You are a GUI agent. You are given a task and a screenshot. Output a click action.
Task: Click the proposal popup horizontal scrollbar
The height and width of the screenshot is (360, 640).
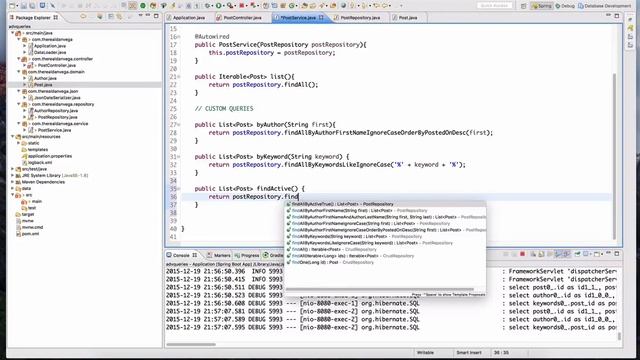[380, 289]
